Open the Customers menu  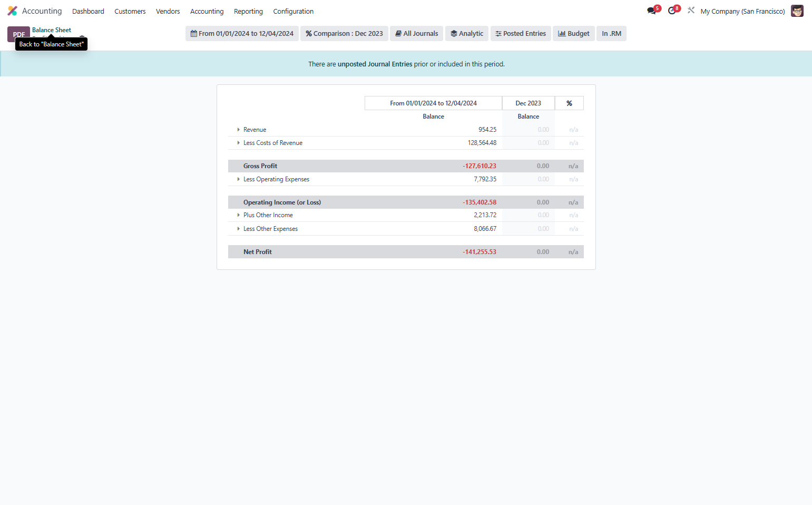pos(130,11)
